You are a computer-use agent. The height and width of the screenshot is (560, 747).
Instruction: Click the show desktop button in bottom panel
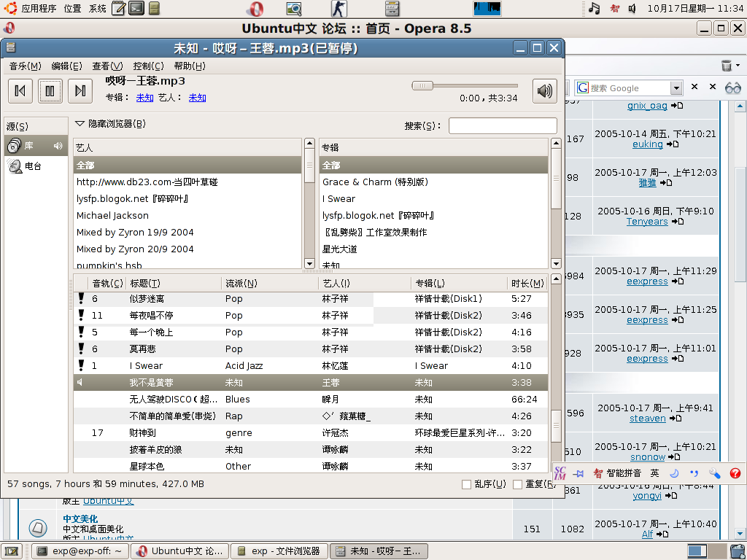point(12,551)
